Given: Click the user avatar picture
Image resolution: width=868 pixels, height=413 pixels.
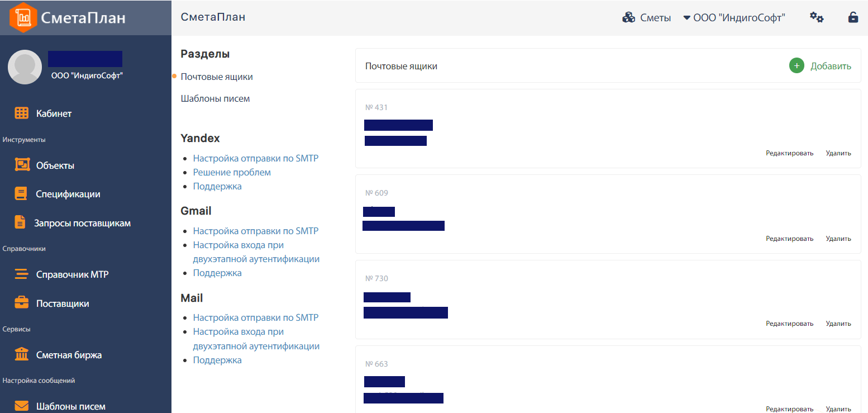Looking at the screenshot, I should click(25, 67).
